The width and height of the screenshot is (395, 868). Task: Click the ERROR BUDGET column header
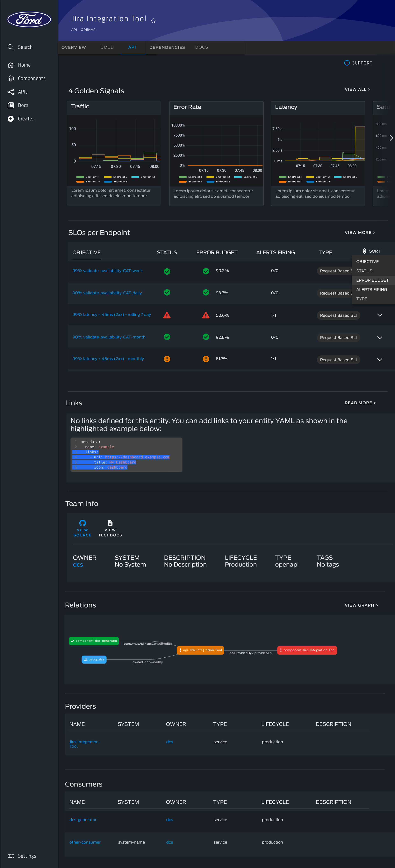217,252
